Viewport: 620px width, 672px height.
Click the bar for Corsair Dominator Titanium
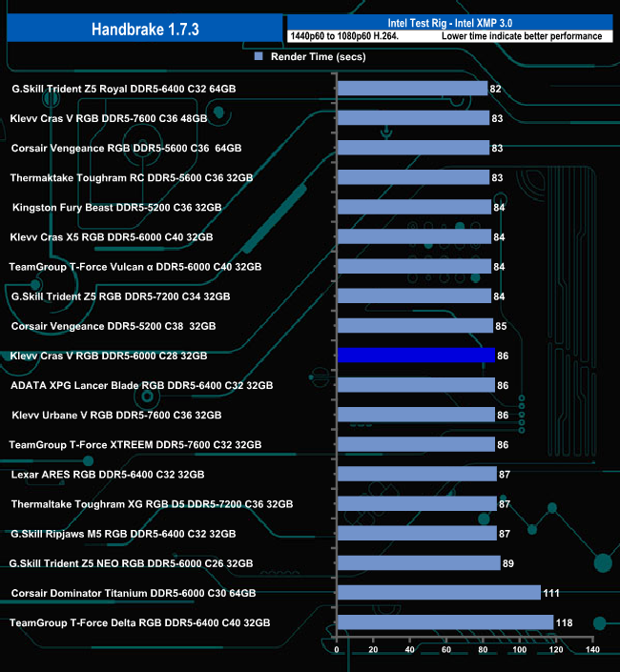tap(439, 593)
